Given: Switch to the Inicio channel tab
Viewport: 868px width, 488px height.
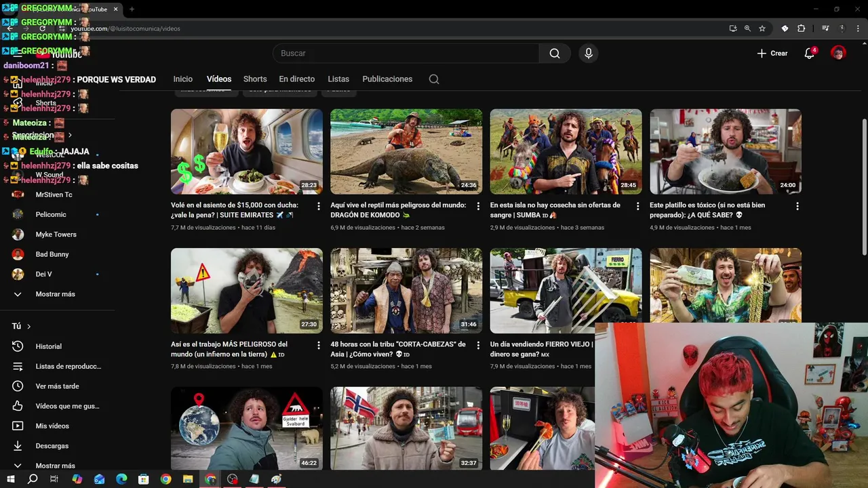Looking at the screenshot, I should pyautogui.click(x=183, y=79).
